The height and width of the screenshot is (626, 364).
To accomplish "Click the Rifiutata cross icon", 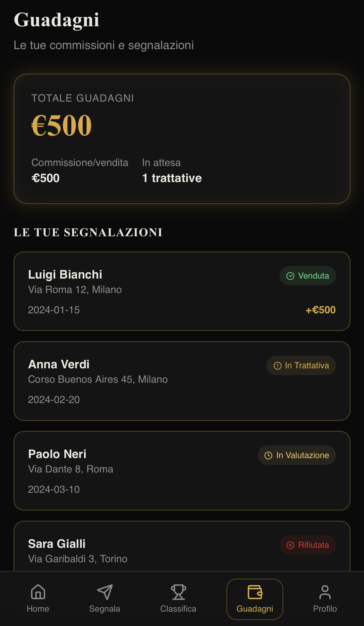I will click(290, 545).
